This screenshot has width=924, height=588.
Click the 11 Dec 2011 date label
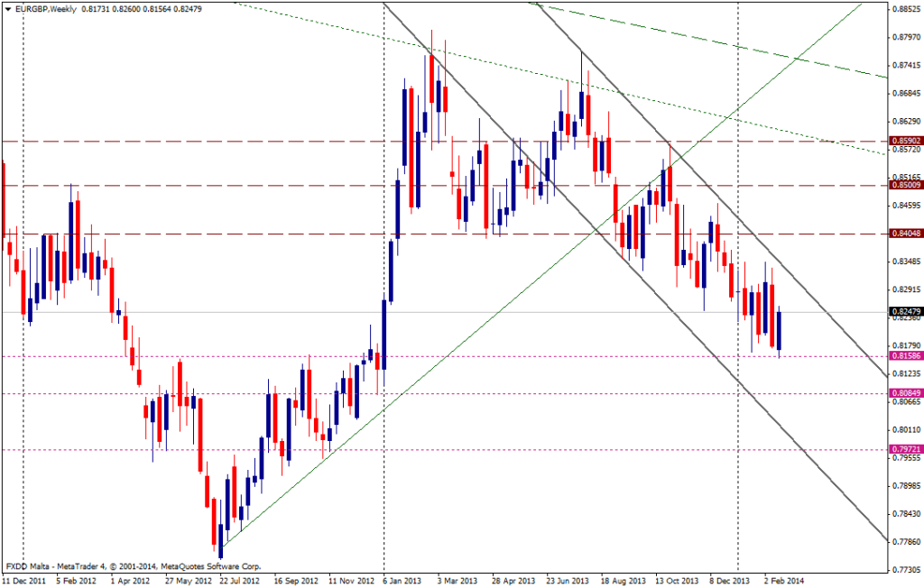[x=23, y=583]
